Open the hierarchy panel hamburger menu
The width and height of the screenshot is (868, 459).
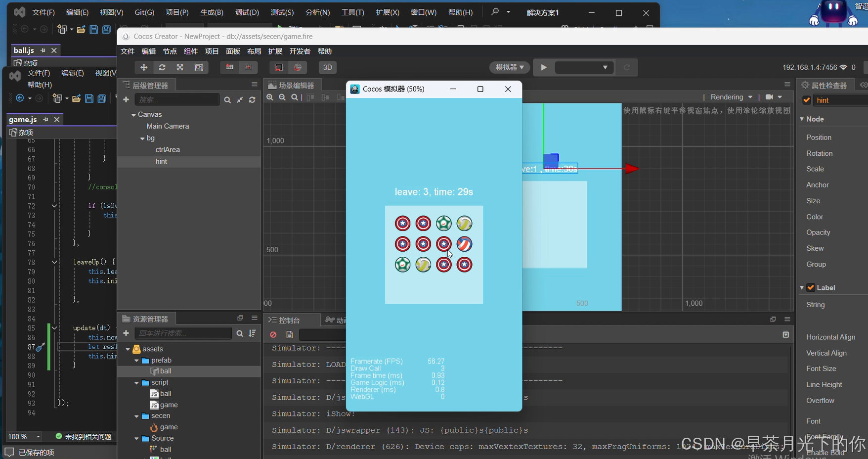(x=254, y=85)
